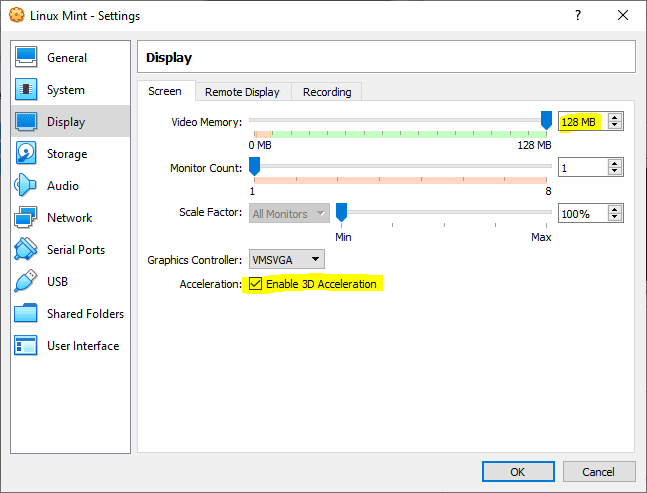Screen dimensions: 647x493
Task: Click the Video Memory slider handle
Action: [546, 120]
